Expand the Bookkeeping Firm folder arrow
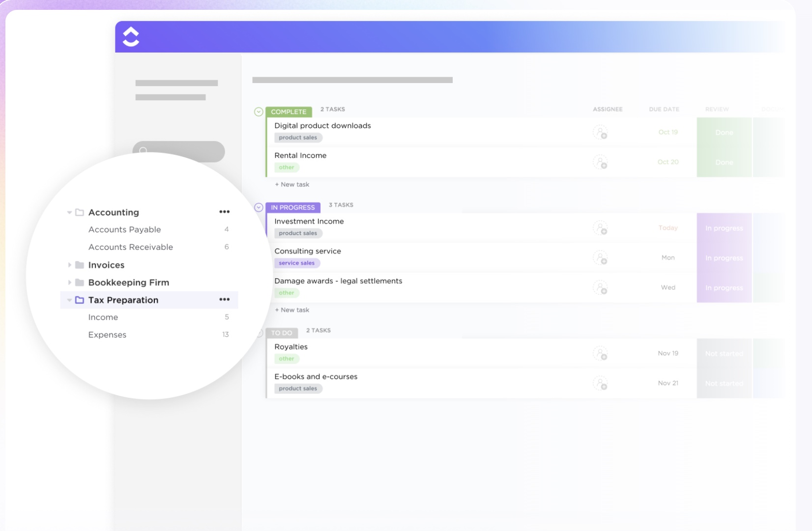812x531 pixels. click(x=69, y=282)
